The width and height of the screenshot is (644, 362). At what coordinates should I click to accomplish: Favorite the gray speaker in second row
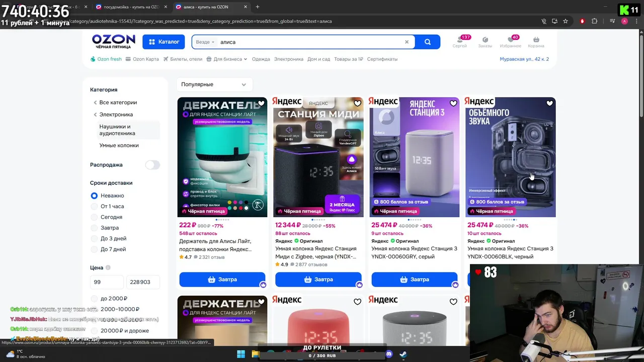pyautogui.click(x=453, y=302)
